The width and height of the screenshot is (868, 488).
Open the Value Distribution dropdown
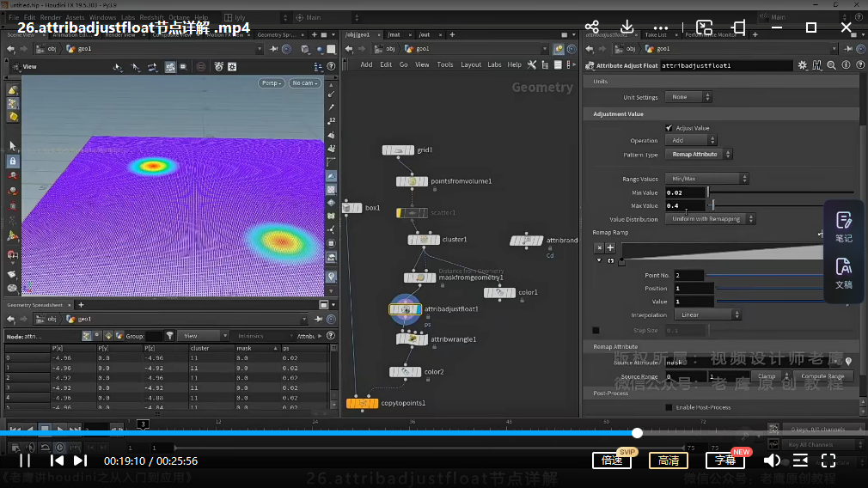pyautogui.click(x=710, y=219)
